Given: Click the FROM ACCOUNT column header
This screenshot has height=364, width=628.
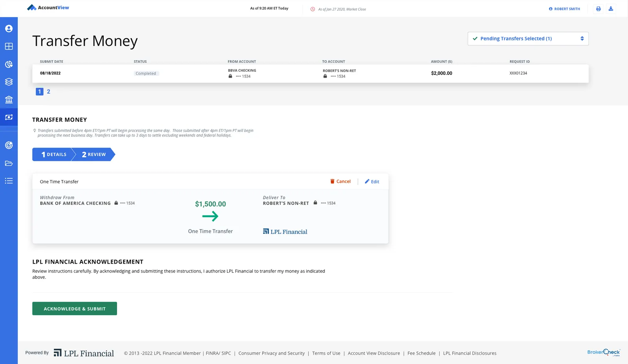Looking at the screenshot, I should (242, 62).
